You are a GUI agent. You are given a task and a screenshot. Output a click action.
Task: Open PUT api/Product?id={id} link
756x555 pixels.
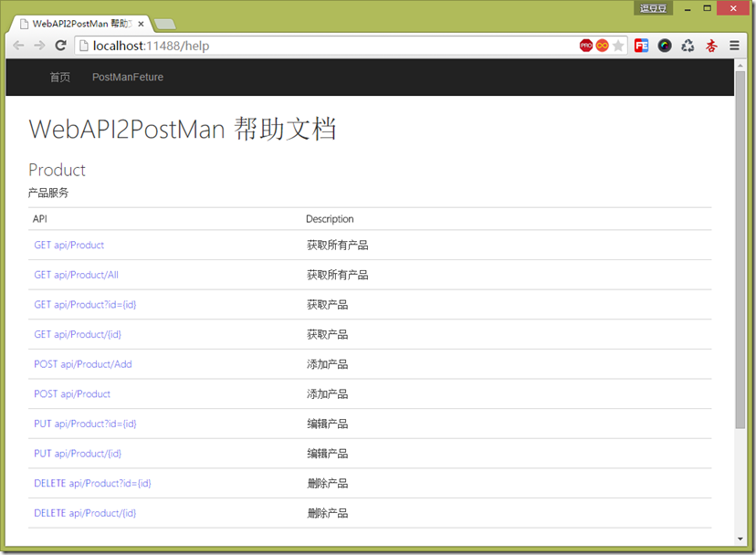coord(85,424)
